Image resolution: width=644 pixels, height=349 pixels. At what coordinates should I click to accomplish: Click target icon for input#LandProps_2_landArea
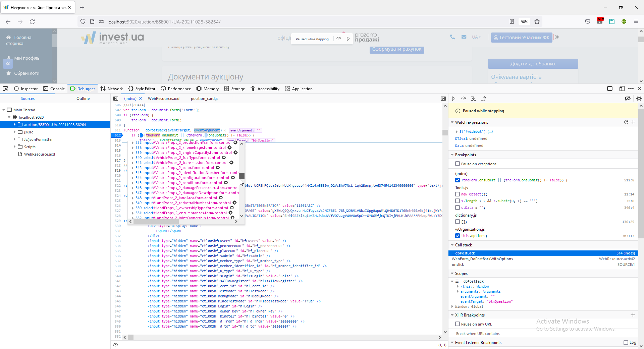coord(221,198)
